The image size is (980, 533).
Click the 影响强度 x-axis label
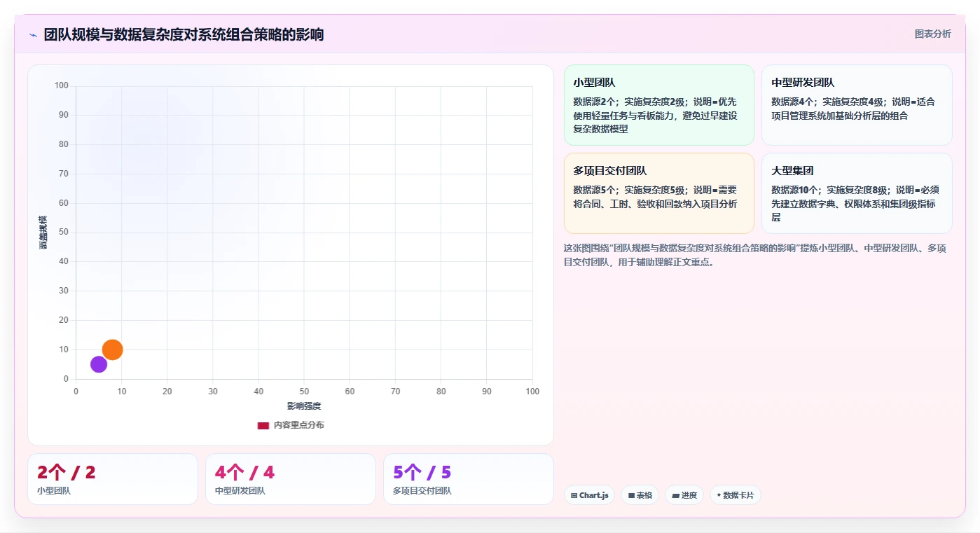tap(304, 406)
